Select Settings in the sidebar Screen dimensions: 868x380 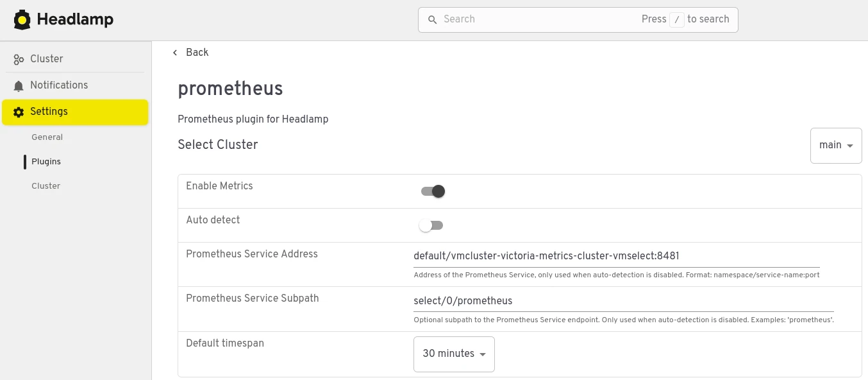pyautogui.click(x=49, y=112)
